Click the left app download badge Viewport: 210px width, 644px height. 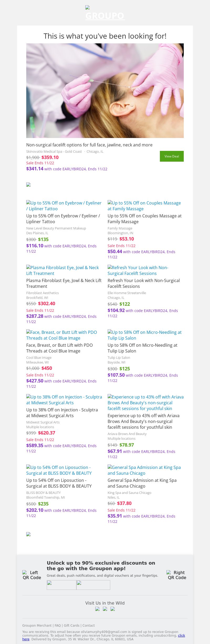pyautogui.click(x=61, y=585)
